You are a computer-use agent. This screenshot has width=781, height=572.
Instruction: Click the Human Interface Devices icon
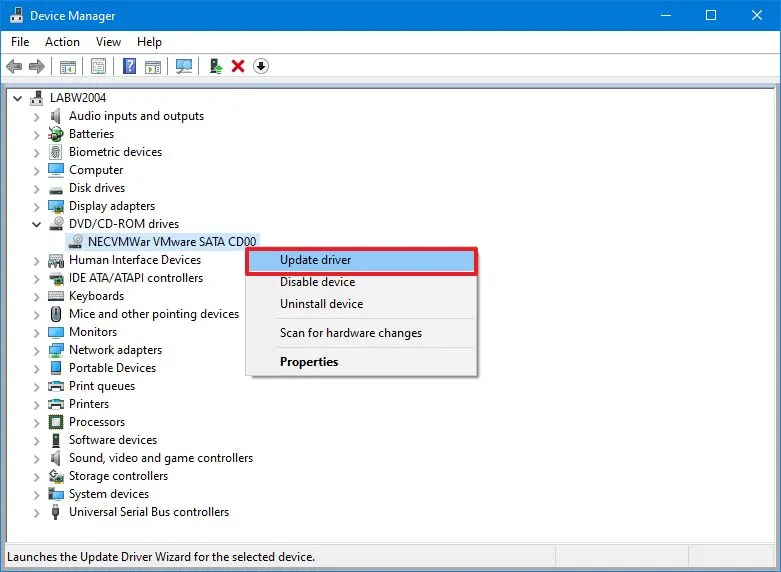[x=56, y=260]
